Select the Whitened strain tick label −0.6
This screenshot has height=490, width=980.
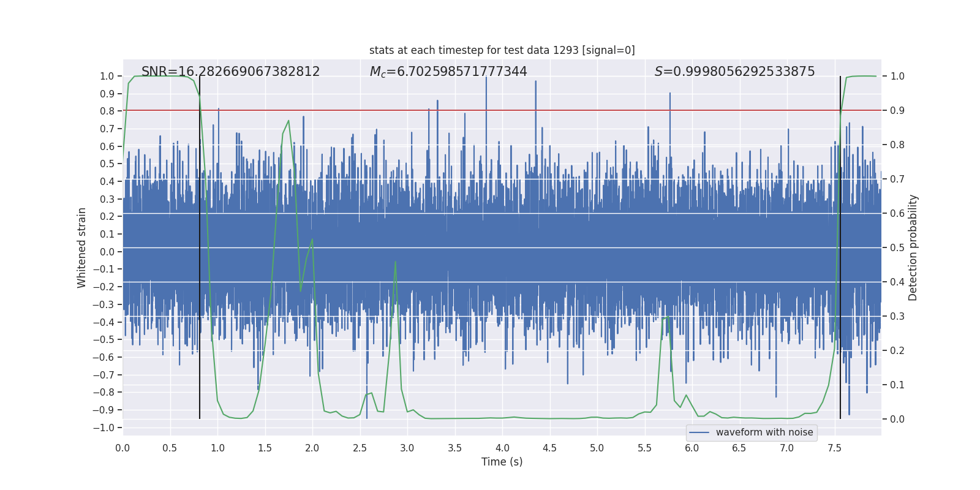(x=104, y=357)
